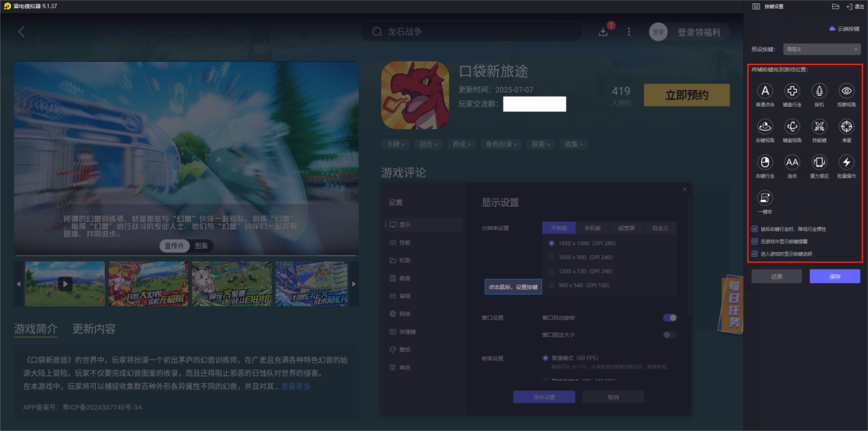This screenshot has height=431, width=868.
Task: Click the search magnifier icon
Action: [x=377, y=32]
